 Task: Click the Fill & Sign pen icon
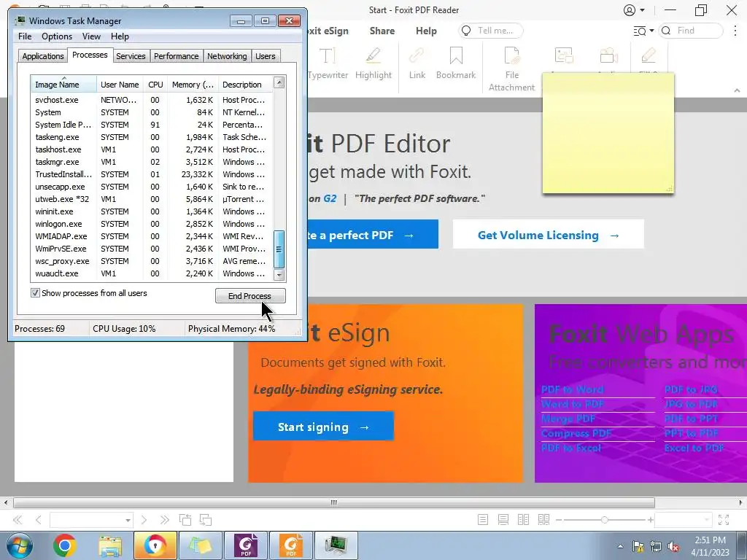649,55
